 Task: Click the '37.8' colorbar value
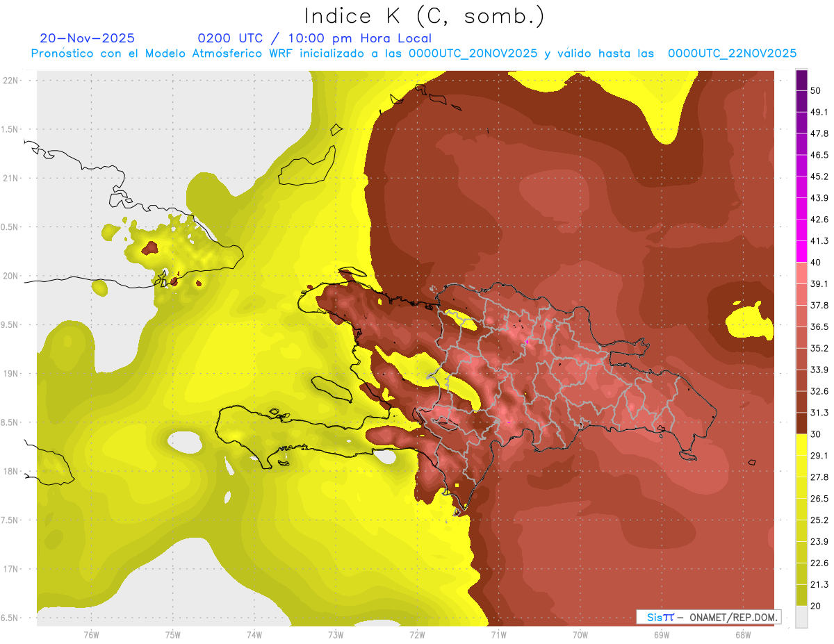pos(820,305)
